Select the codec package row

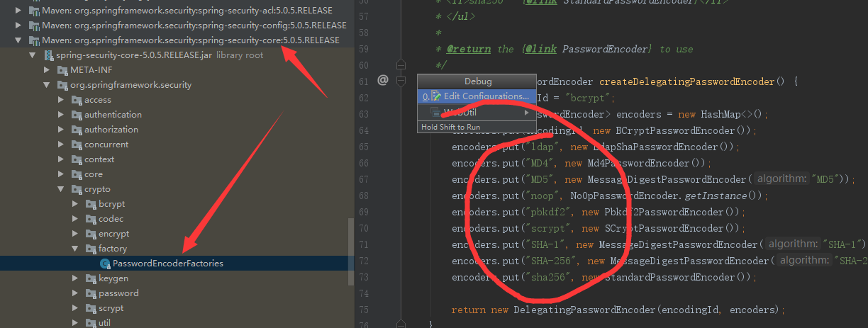pyautogui.click(x=177, y=219)
